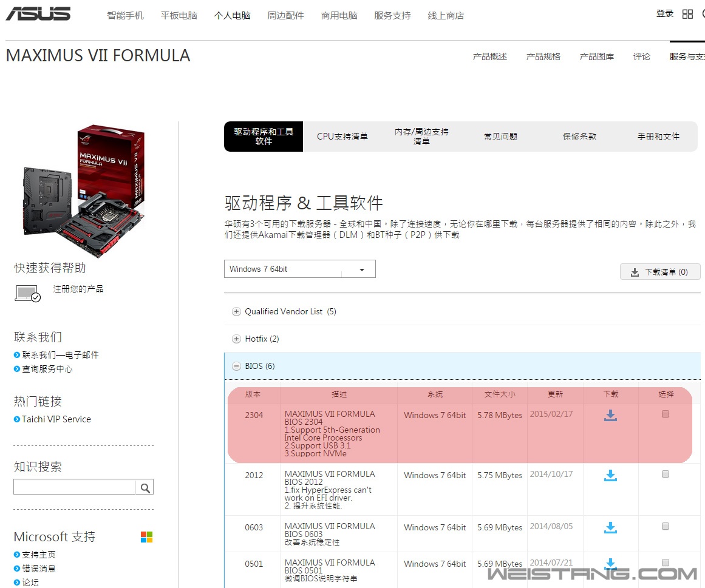705x588 pixels.
Task: Click the 下载清单 (0) button
Action: (x=659, y=272)
